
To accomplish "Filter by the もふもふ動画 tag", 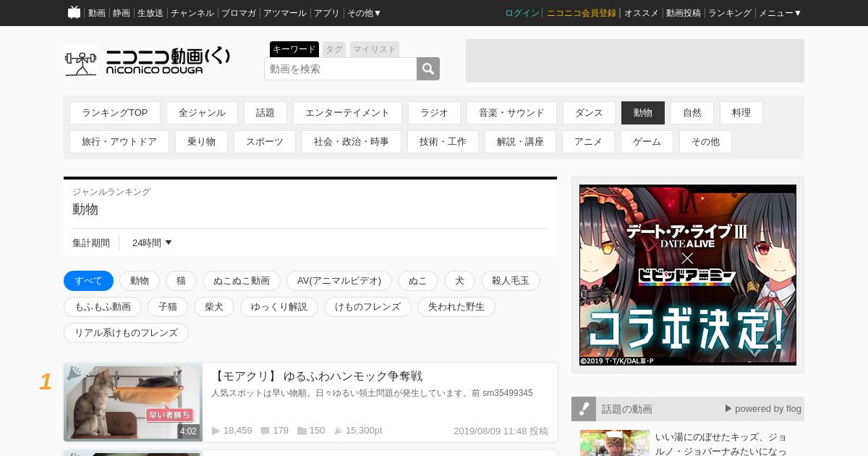I will click(x=103, y=307).
